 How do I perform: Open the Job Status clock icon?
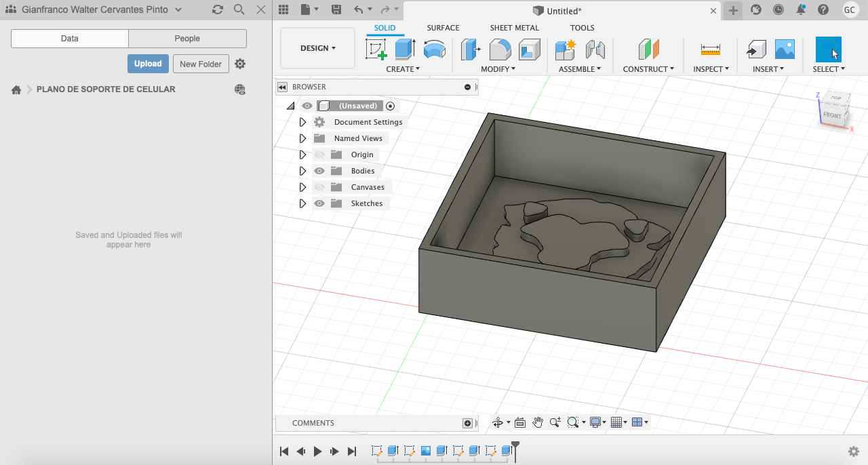point(778,9)
